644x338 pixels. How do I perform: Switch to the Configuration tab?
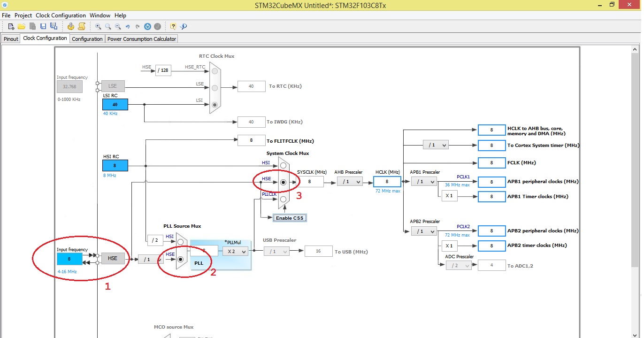click(87, 39)
